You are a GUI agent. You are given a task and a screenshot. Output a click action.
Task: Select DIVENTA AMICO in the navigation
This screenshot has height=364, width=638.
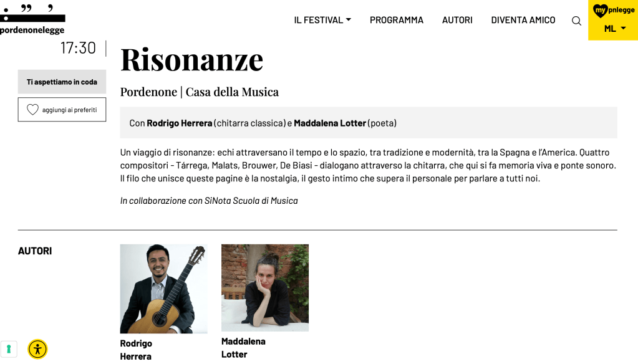point(523,20)
